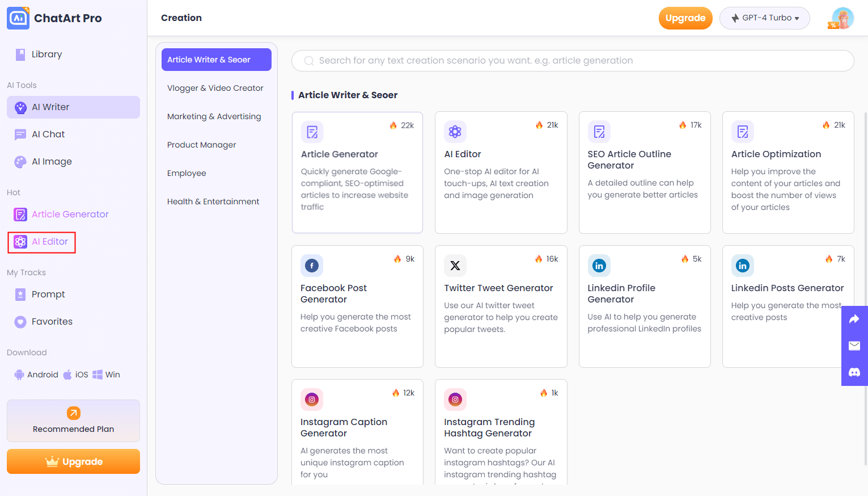
Task: Click the Windows download icon
Action: coord(98,375)
